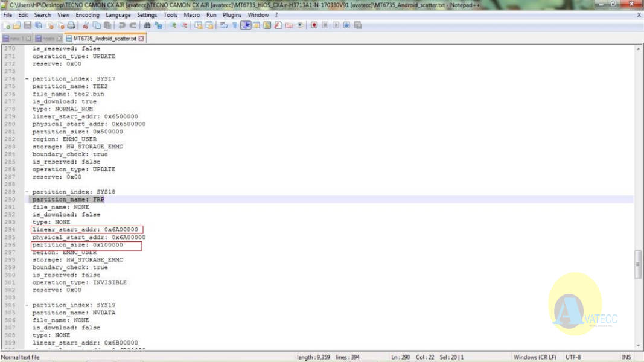Open the Settings menu
The width and height of the screenshot is (644, 362).
pyautogui.click(x=147, y=14)
